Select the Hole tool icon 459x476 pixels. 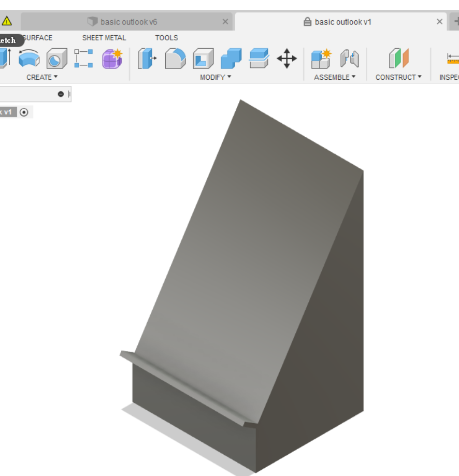(x=57, y=59)
